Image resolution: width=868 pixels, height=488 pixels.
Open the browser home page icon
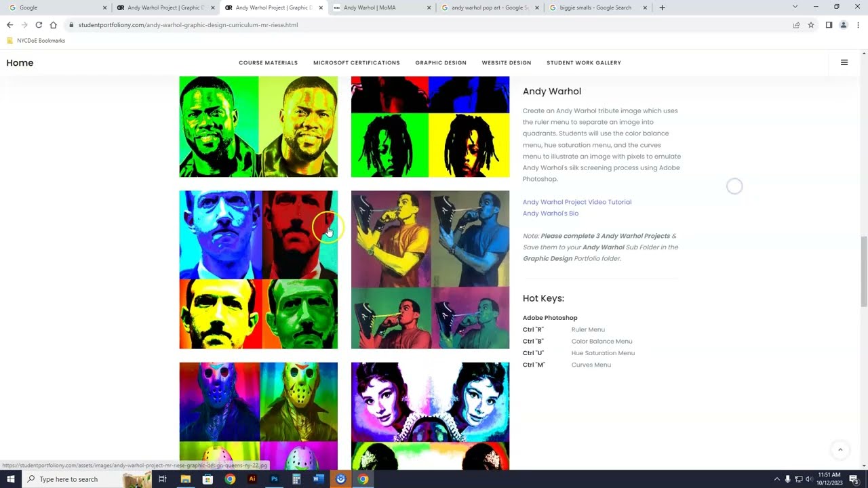click(53, 25)
